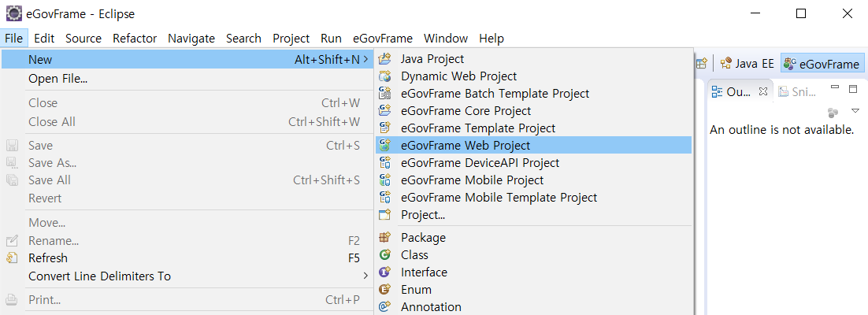Open the Navigate menu
The height and width of the screenshot is (315, 868).
[x=191, y=39]
